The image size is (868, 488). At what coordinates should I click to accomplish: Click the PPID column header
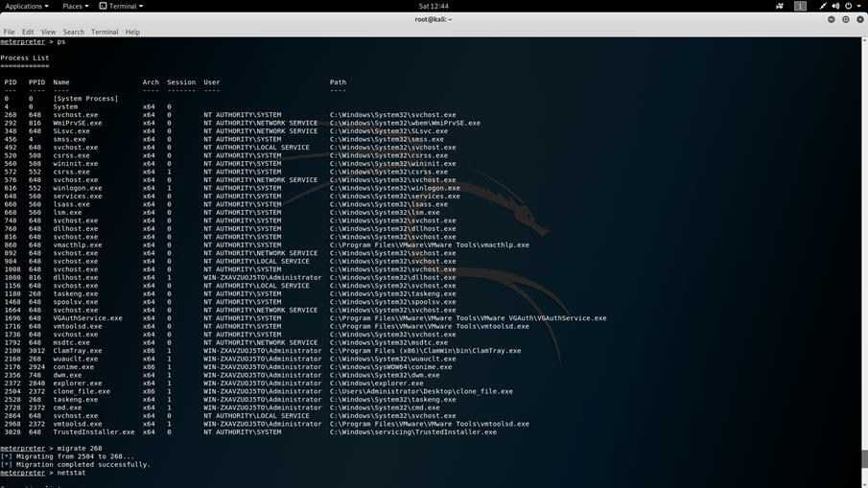[x=36, y=81]
